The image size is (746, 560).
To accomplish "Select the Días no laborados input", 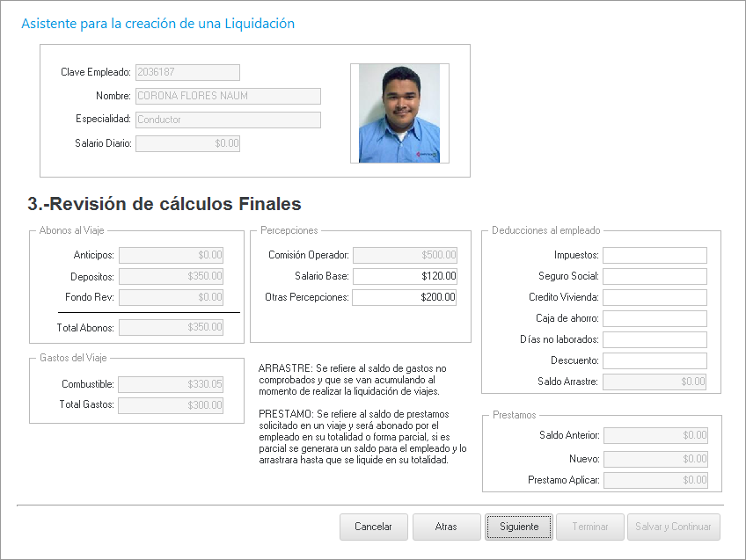I will pos(655,339).
